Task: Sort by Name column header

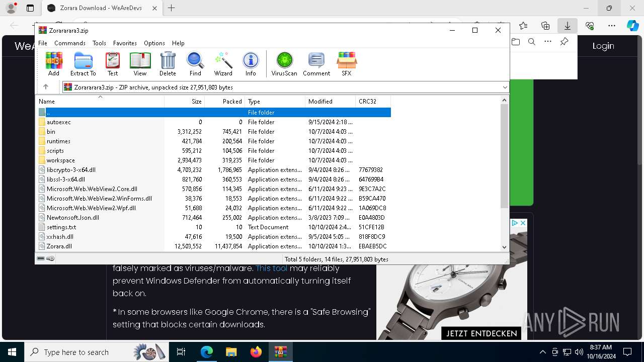Action: [100, 101]
